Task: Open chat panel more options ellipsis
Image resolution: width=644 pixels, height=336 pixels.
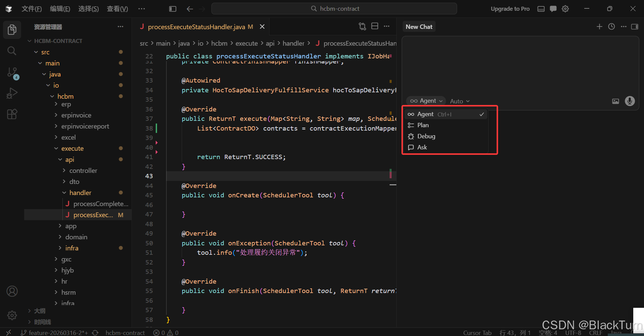Action: 624,27
